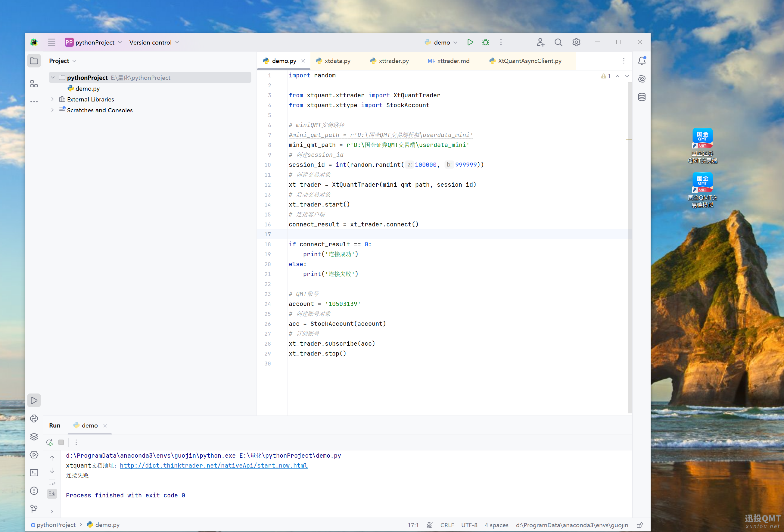
Task: Go to line via 17:1 indicator
Action: click(413, 525)
